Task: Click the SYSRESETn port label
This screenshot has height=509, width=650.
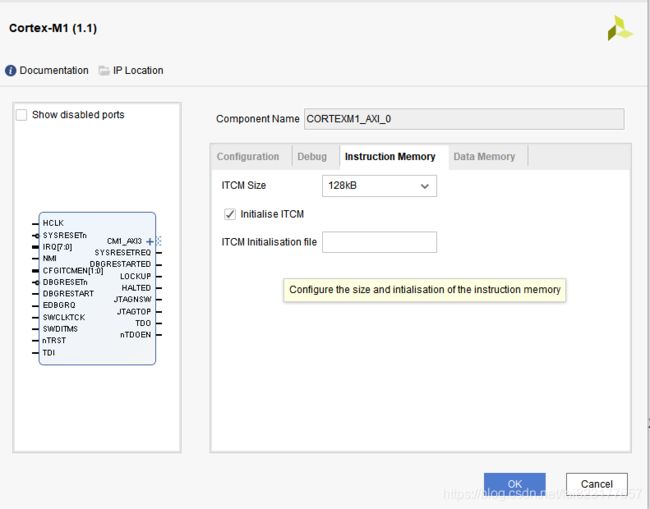Action: (x=65, y=235)
